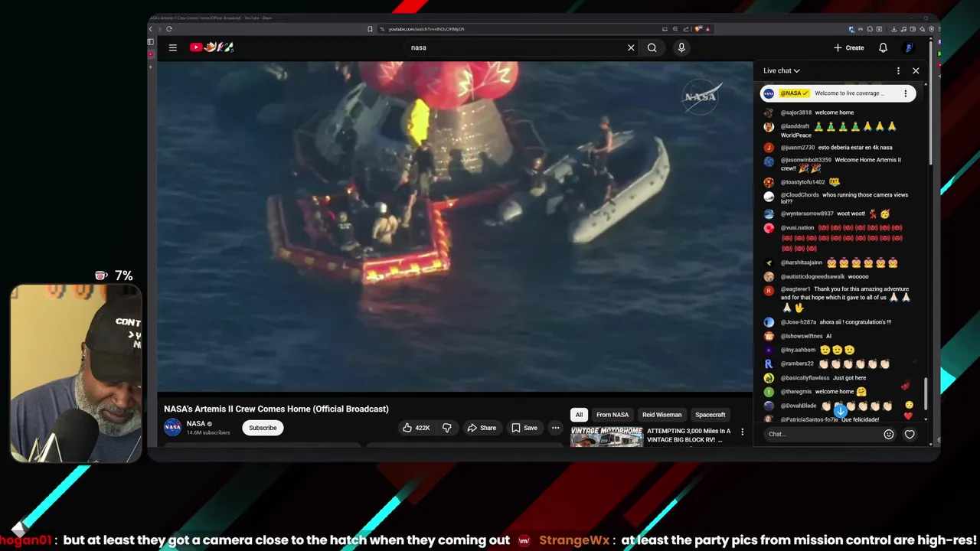980x551 pixels.
Task: Go to YouTube home via logo
Action: (212, 47)
